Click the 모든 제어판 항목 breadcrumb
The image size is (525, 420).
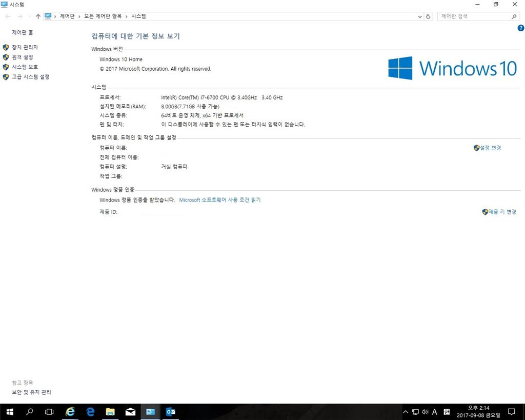tap(103, 16)
